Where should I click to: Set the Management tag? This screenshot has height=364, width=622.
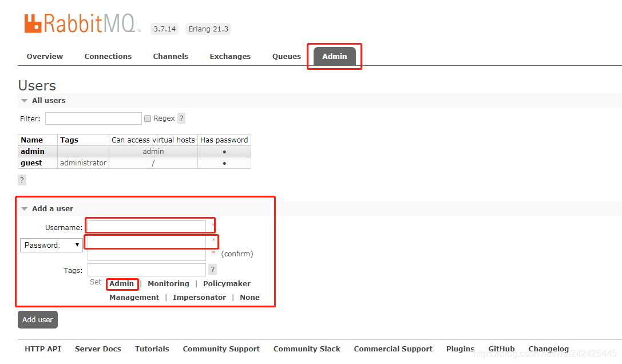coord(134,297)
